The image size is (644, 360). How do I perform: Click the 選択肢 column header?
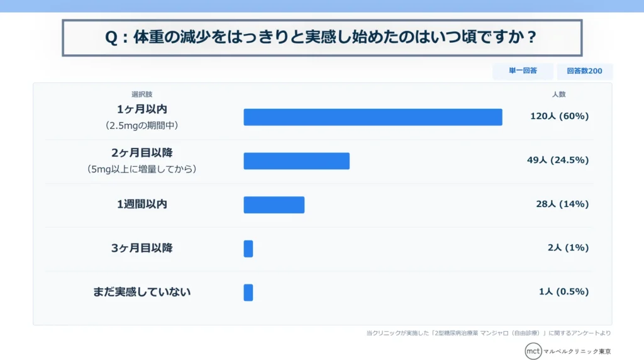tap(142, 94)
